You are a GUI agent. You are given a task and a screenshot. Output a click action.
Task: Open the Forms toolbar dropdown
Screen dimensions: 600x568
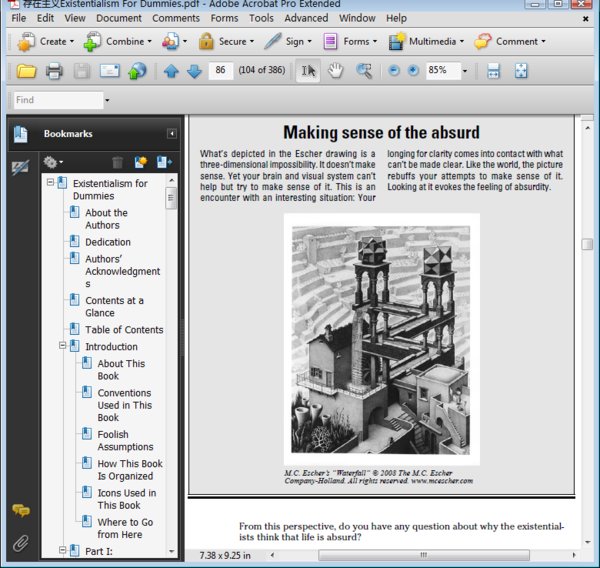[x=350, y=41]
